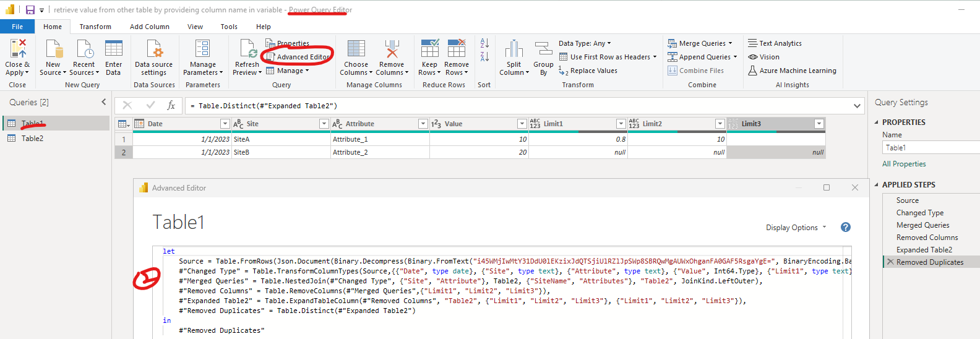This screenshot has height=339, width=980.
Task: Collapse the Queries pane
Action: tap(103, 102)
